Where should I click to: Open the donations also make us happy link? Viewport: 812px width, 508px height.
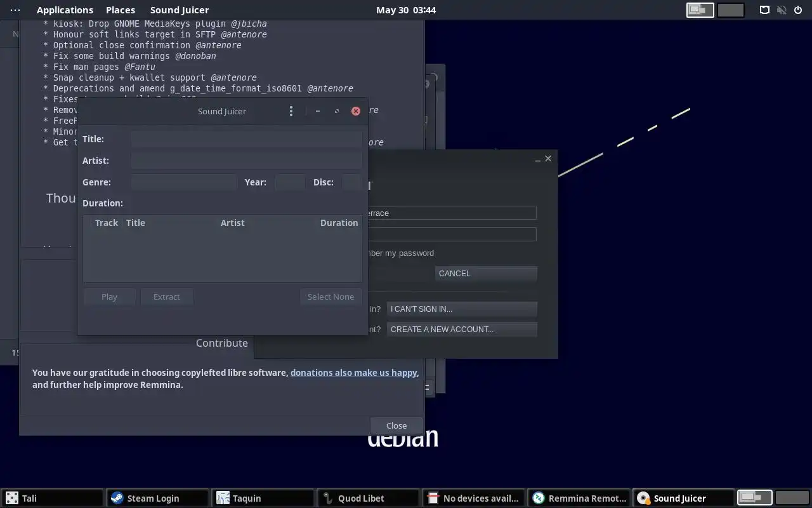tap(354, 373)
